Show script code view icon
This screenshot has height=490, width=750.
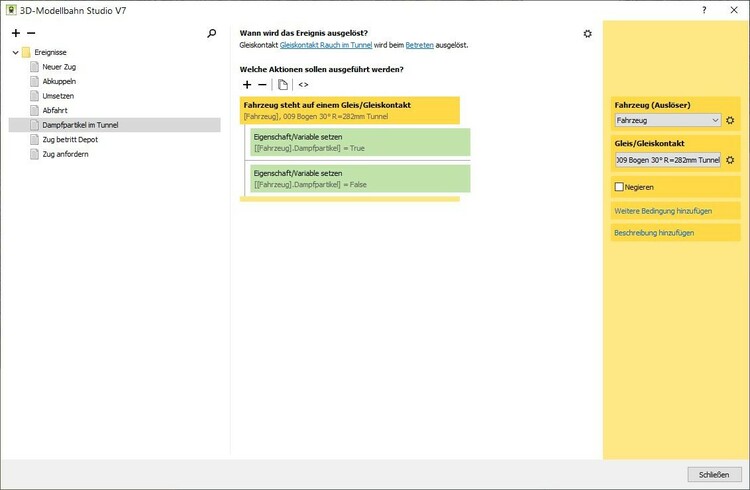pos(303,85)
